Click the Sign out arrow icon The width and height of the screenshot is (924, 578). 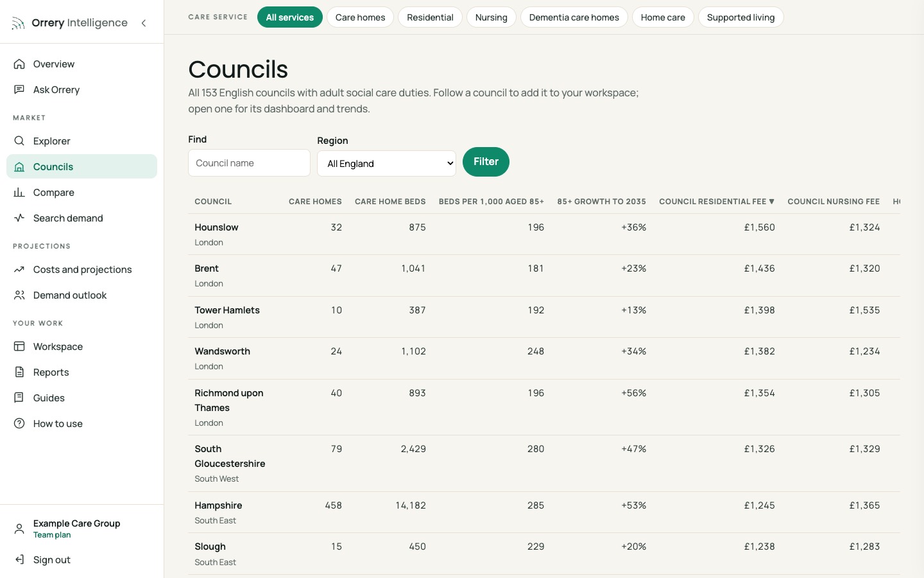point(19,560)
